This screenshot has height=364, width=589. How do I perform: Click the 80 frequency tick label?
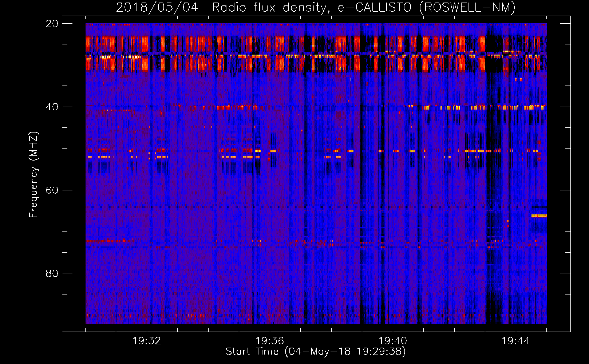point(52,273)
